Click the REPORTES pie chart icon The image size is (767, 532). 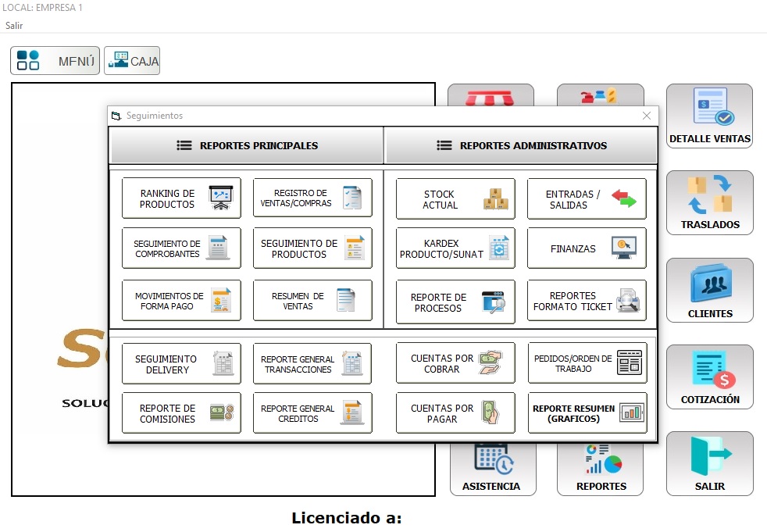pyautogui.click(x=600, y=463)
